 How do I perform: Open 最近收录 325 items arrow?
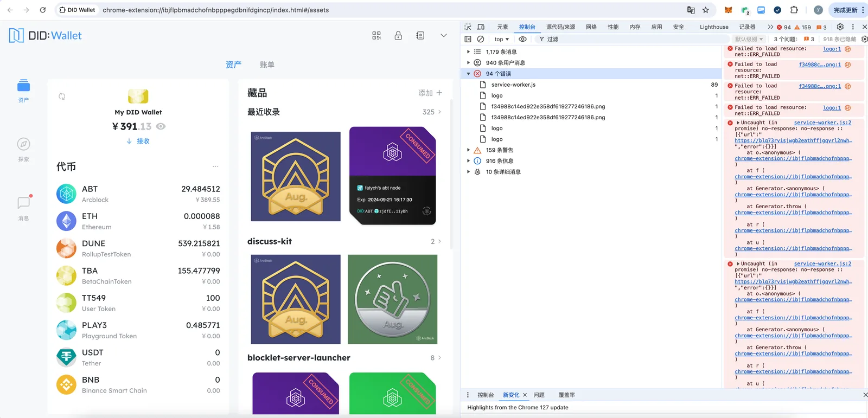[x=439, y=112]
